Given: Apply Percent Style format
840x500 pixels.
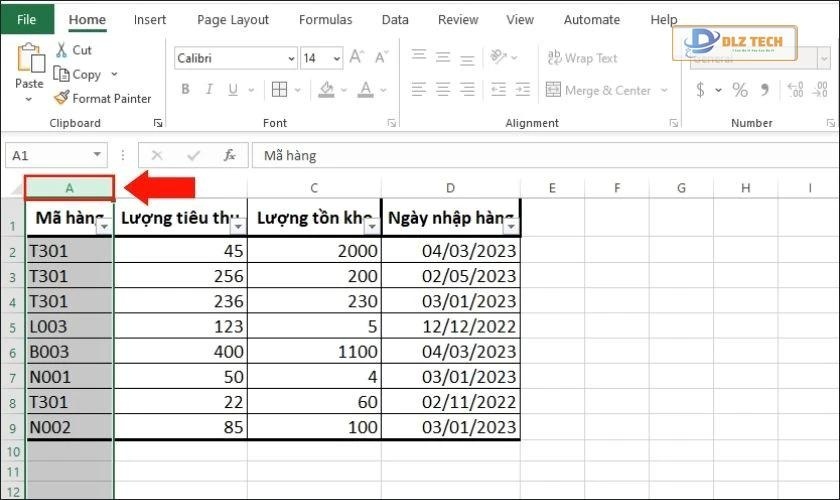Looking at the screenshot, I should pyautogui.click(x=740, y=89).
